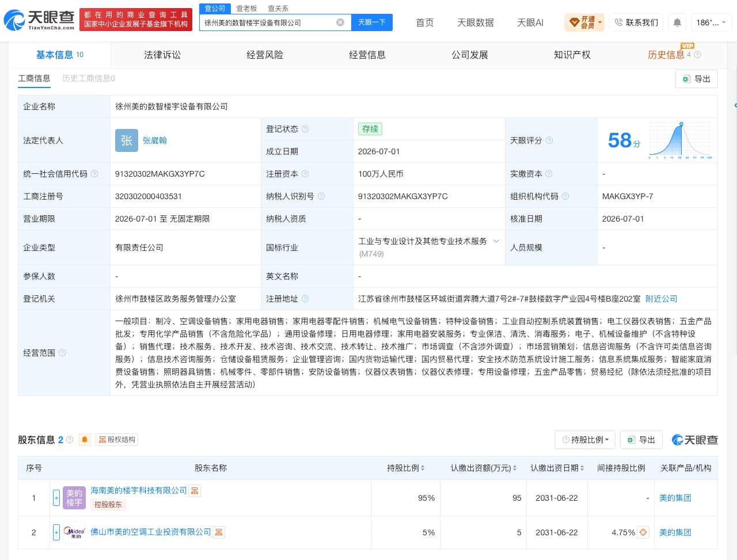The width and height of the screenshot is (737, 560).
Task: Open the notifications bell
Action: click(x=677, y=22)
